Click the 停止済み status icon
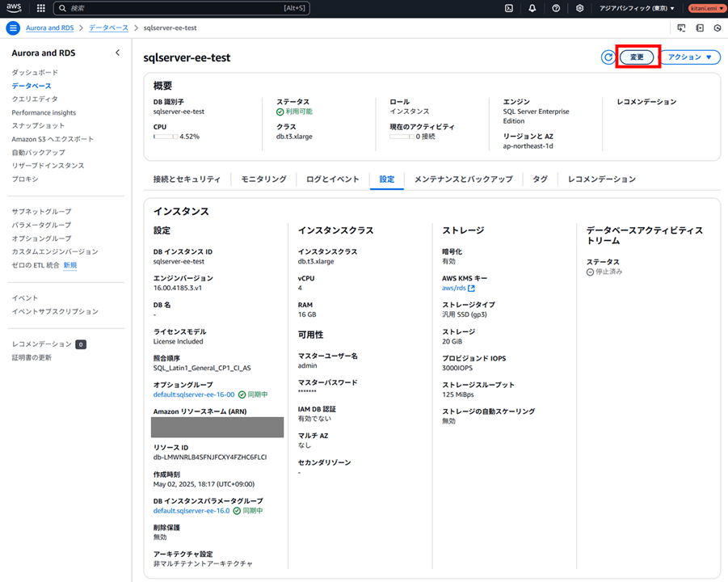Image resolution: width=728 pixels, height=582 pixels. pyautogui.click(x=590, y=272)
